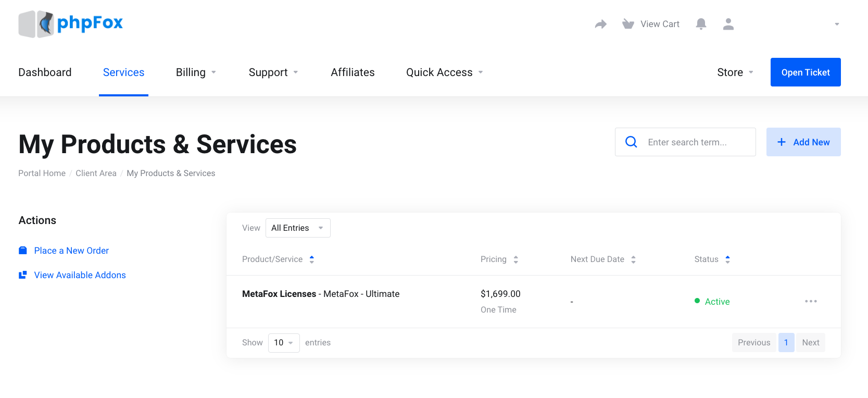The width and height of the screenshot is (868, 398).
Task: Click the Portal Home breadcrumb
Action: (42, 173)
